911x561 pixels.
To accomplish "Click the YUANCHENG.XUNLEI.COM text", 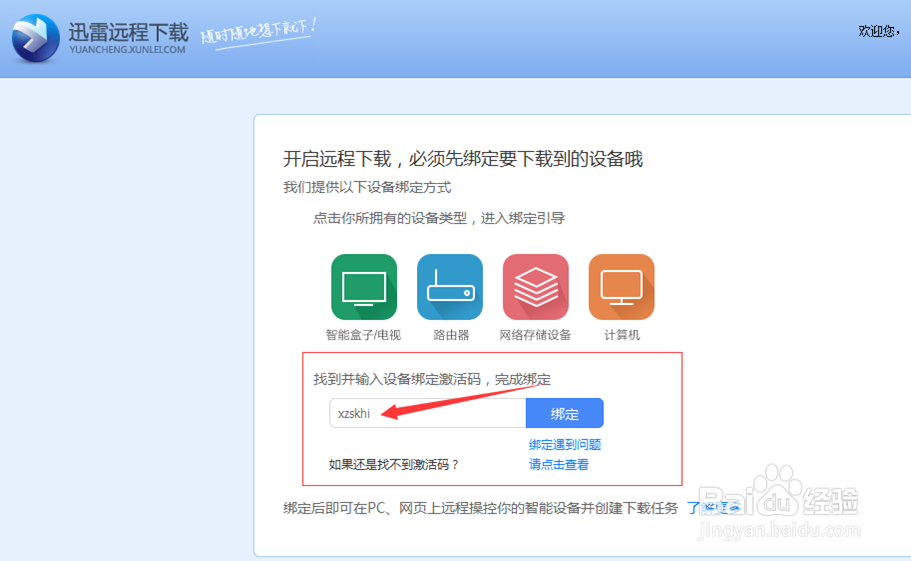I will (x=127, y=50).
